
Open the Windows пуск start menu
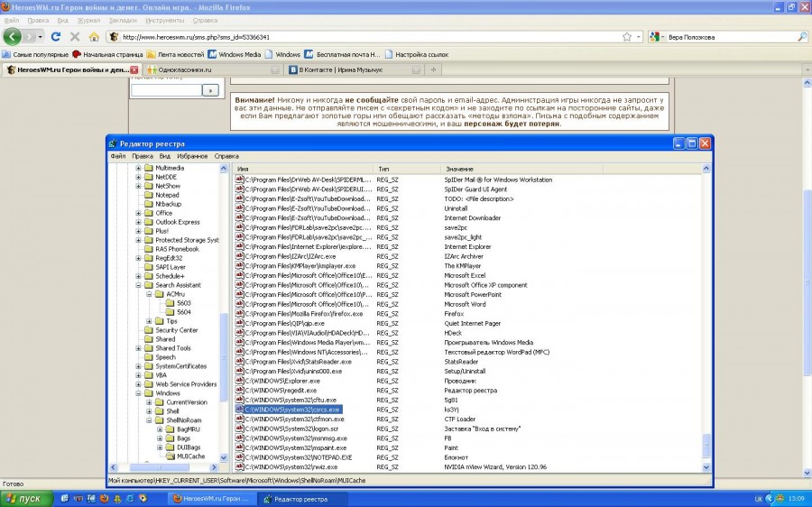tap(26, 499)
